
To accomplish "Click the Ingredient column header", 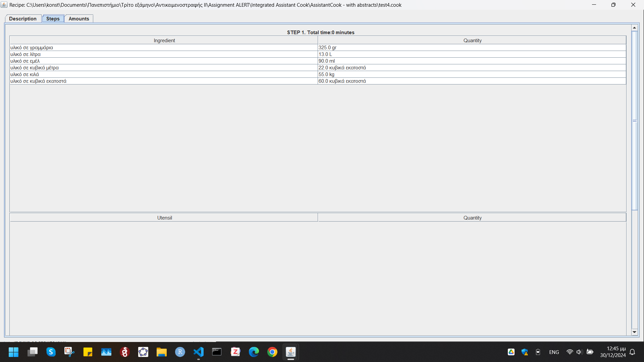I will pyautogui.click(x=164, y=40).
